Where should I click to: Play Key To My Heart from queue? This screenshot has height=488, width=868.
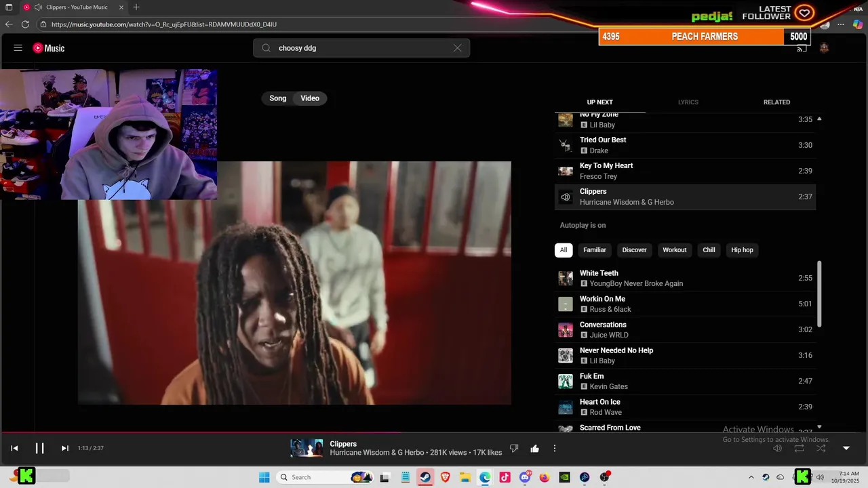pos(685,171)
